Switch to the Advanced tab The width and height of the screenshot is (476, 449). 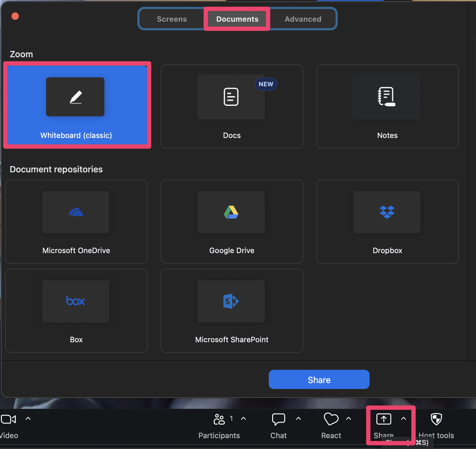point(303,19)
